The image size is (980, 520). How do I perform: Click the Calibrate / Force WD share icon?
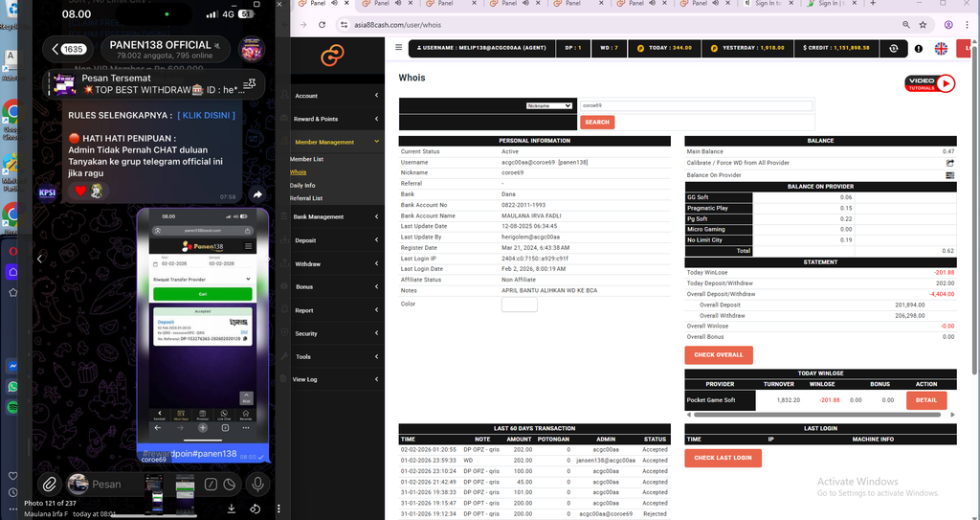(950, 163)
